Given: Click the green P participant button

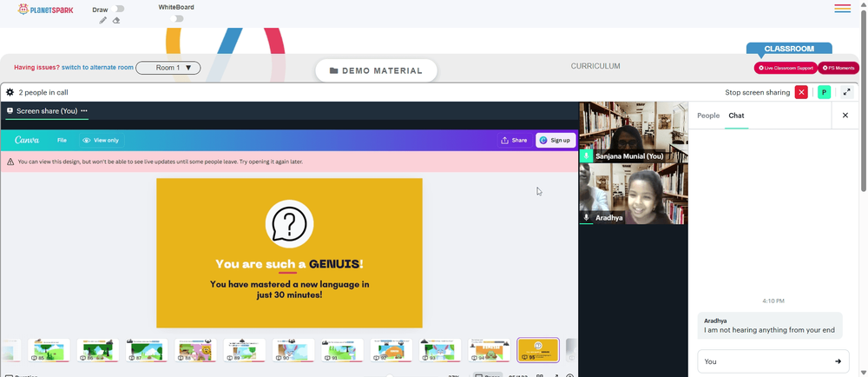Looking at the screenshot, I should [825, 92].
